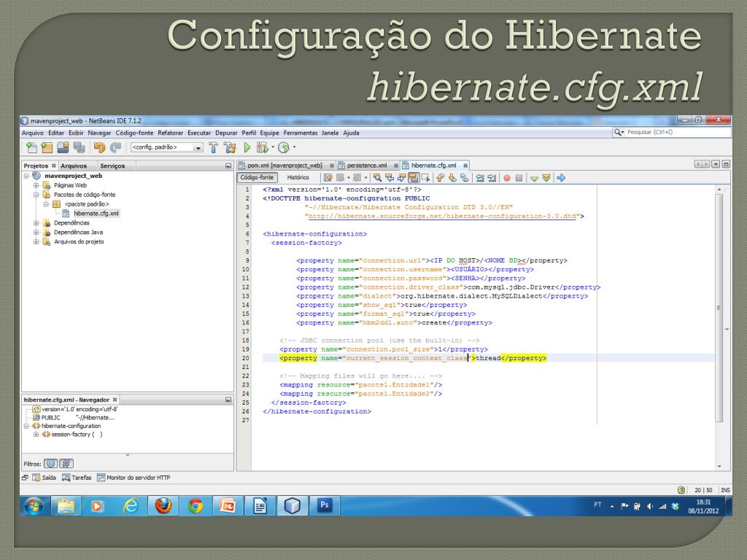The image size is (747, 560).
Task: Click the Undo arrow icon
Action: pos(99,147)
